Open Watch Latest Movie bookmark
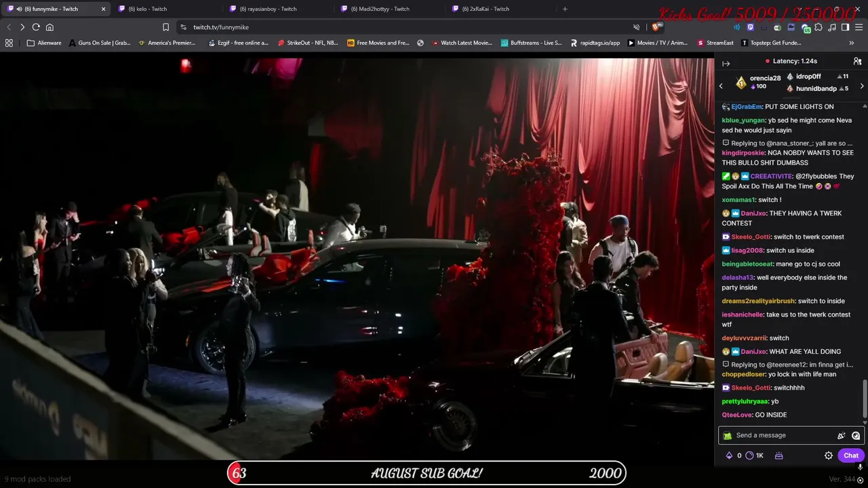This screenshot has width=868, height=488. coord(462,43)
